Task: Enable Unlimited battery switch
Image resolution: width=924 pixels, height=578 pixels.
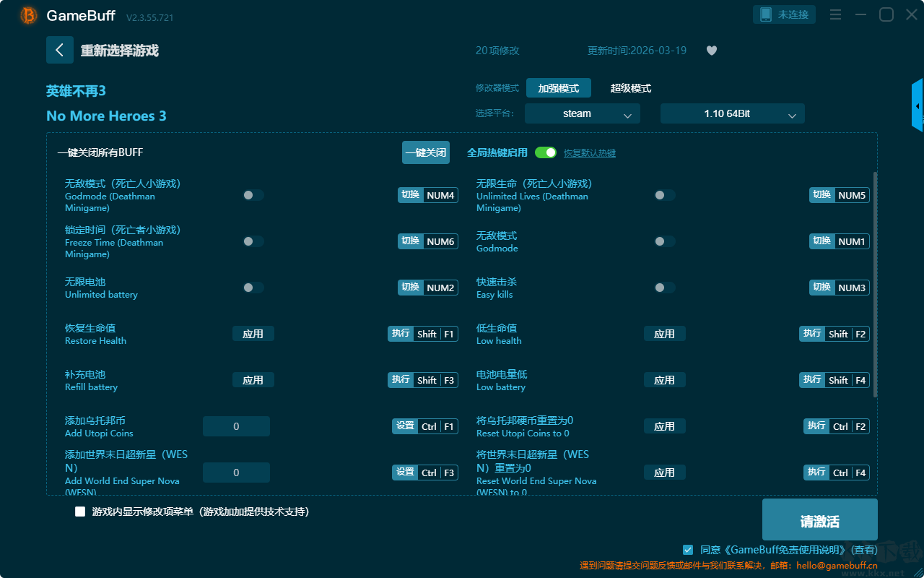Action: [253, 288]
